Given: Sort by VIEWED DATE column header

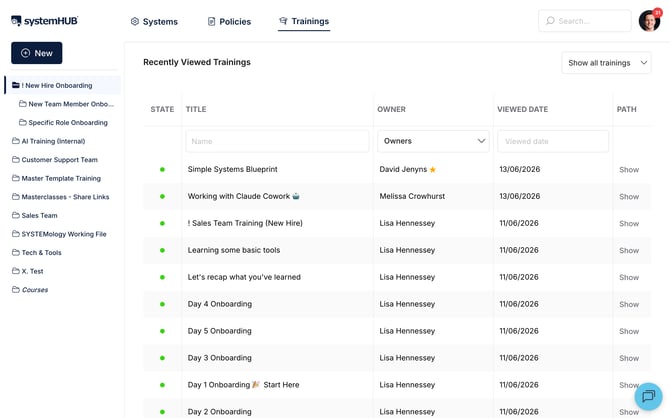Looking at the screenshot, I should coord(523,109).
